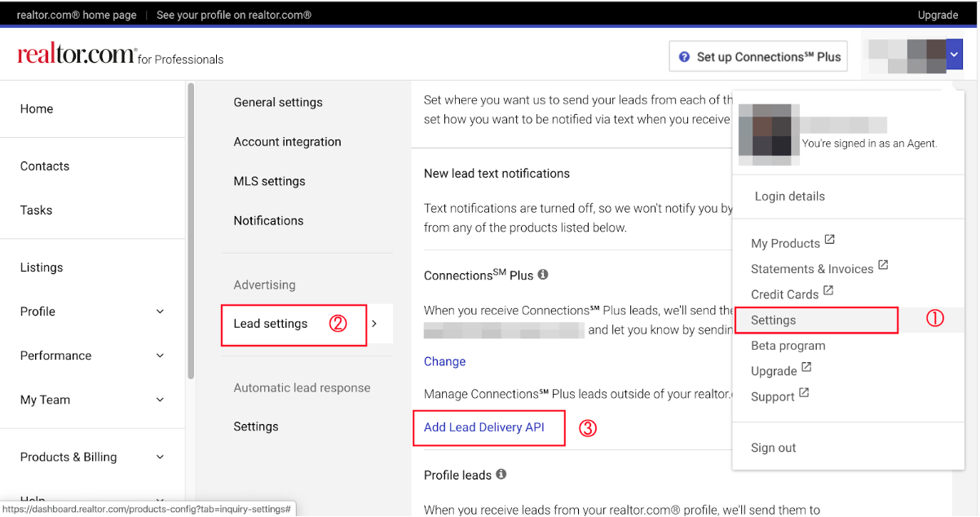The width and height of the screenshot is (980, 517).
Task: Open Account integration settings
Action: click(x=287, y=142)
